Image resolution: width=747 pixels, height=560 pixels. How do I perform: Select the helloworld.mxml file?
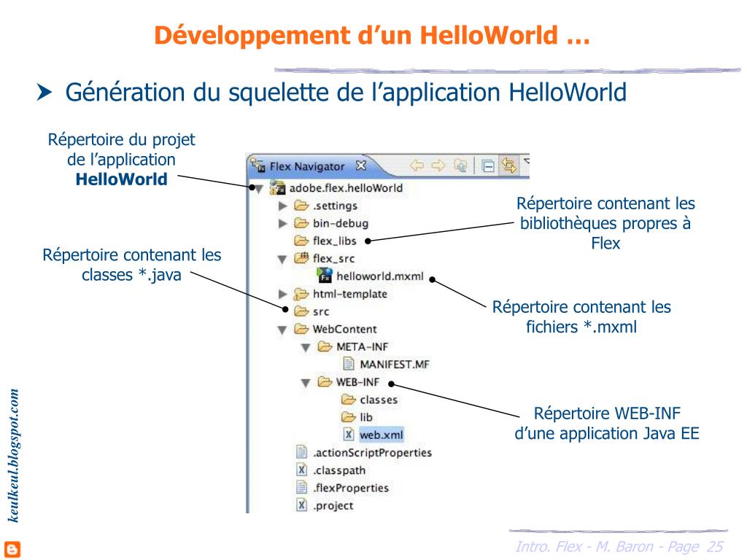379,276
